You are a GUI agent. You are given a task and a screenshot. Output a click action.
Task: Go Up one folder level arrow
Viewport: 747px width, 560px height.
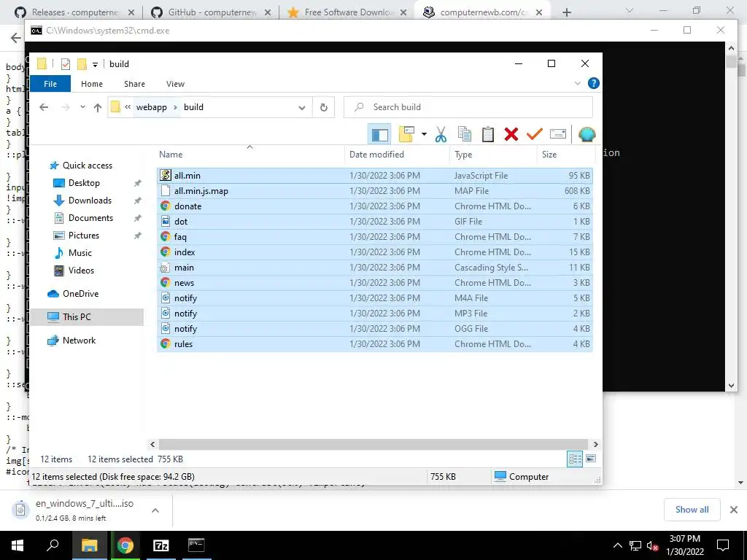click(x=98, y=108)
